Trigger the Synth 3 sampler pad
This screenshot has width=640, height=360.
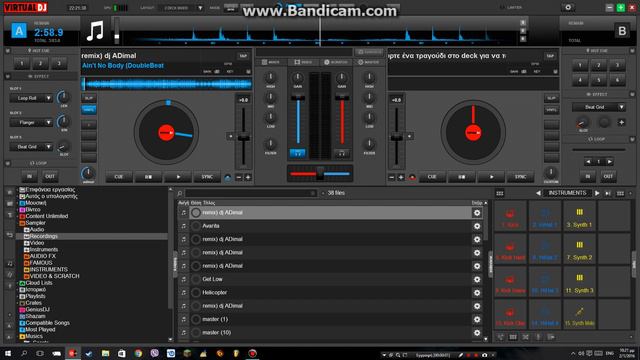579,283
